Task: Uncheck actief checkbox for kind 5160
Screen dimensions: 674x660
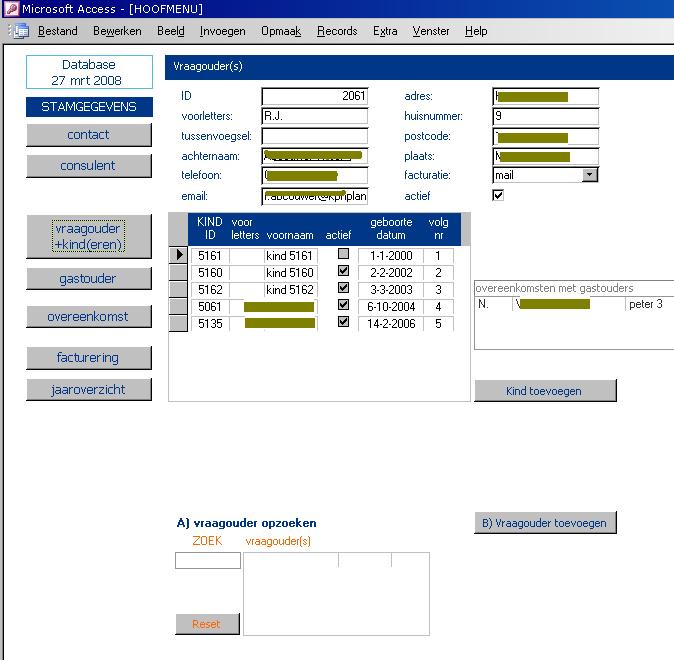Action: coord(344,272)
